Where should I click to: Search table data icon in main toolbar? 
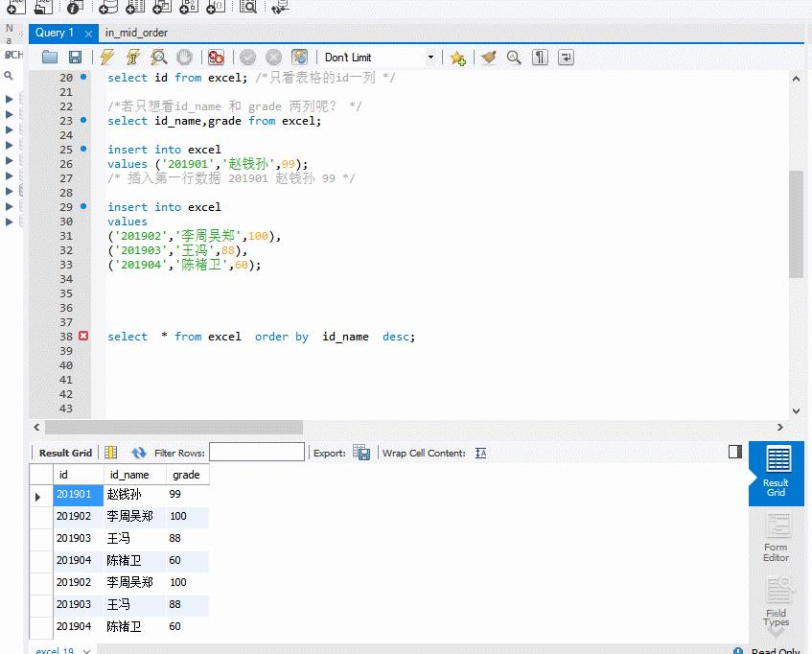point(248,6)
